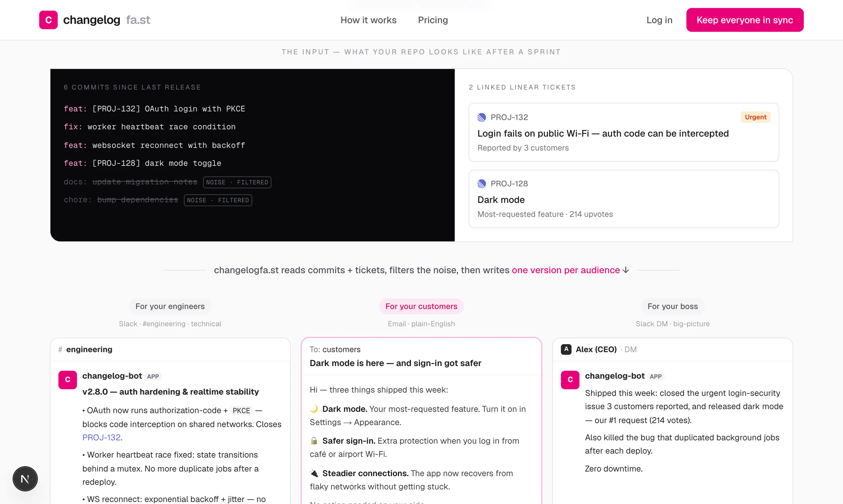843x504 pixels.
Task: Click the struck-through 'bump dependencies' commit
Action: 138,200
